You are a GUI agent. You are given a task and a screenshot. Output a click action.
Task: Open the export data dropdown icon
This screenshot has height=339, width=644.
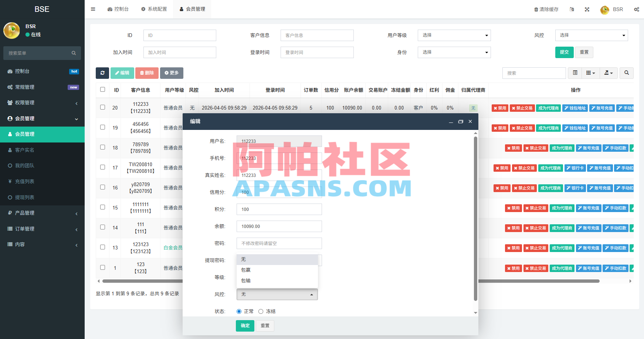(609, 73)
